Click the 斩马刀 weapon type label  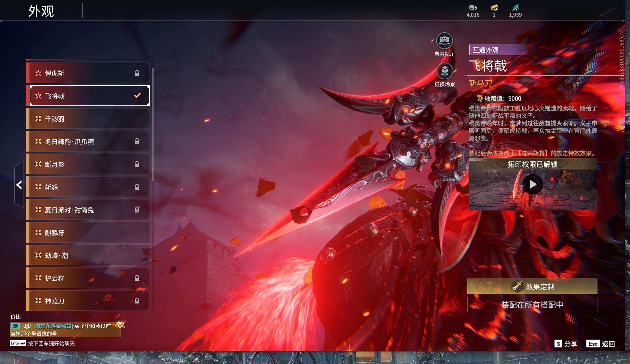(480, 83)
